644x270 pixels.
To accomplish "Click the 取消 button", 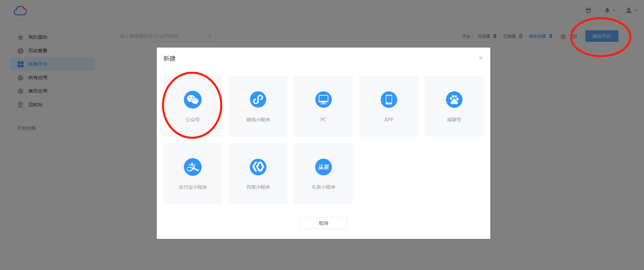I will tap(324, 223).
